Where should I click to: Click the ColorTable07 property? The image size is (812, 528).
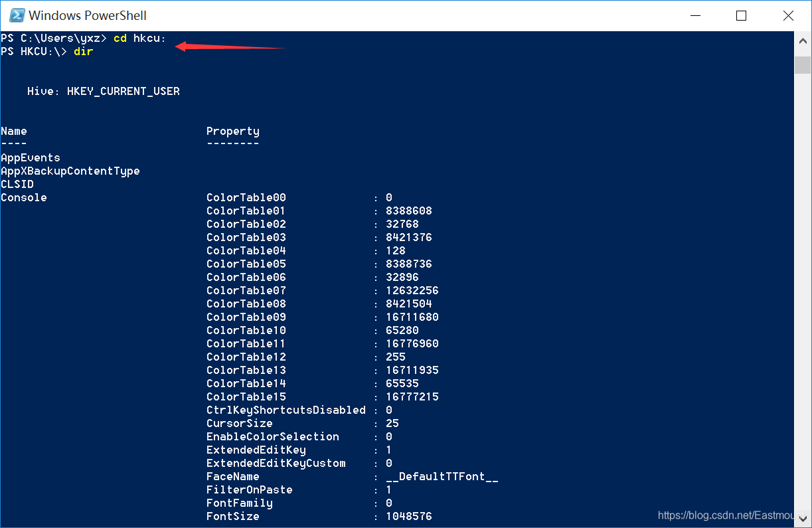(246, 290)
